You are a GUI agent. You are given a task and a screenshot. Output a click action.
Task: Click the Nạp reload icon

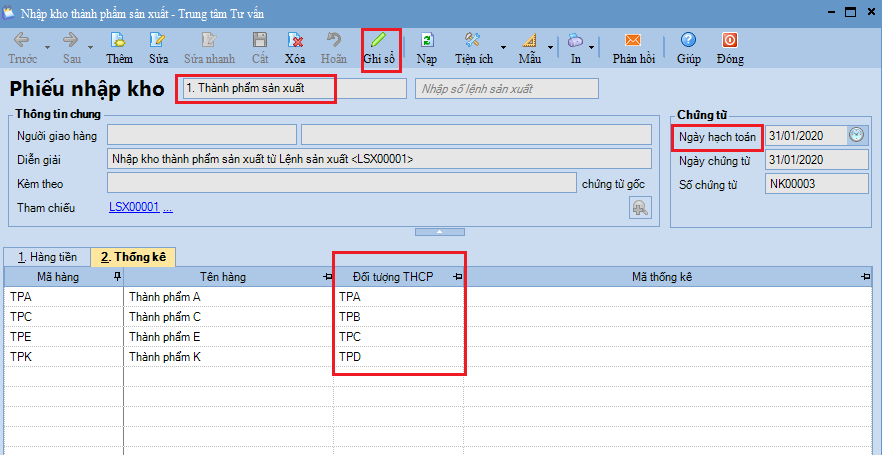coord(427,40)
